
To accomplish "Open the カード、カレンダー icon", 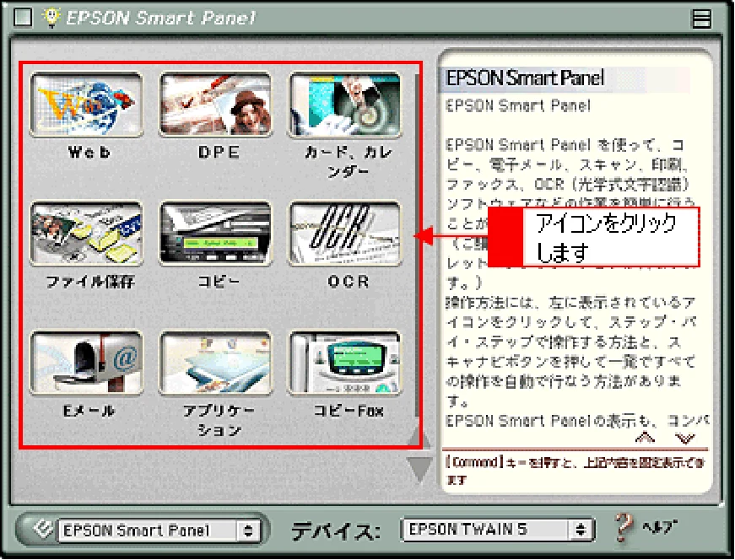I will [345, 105].
